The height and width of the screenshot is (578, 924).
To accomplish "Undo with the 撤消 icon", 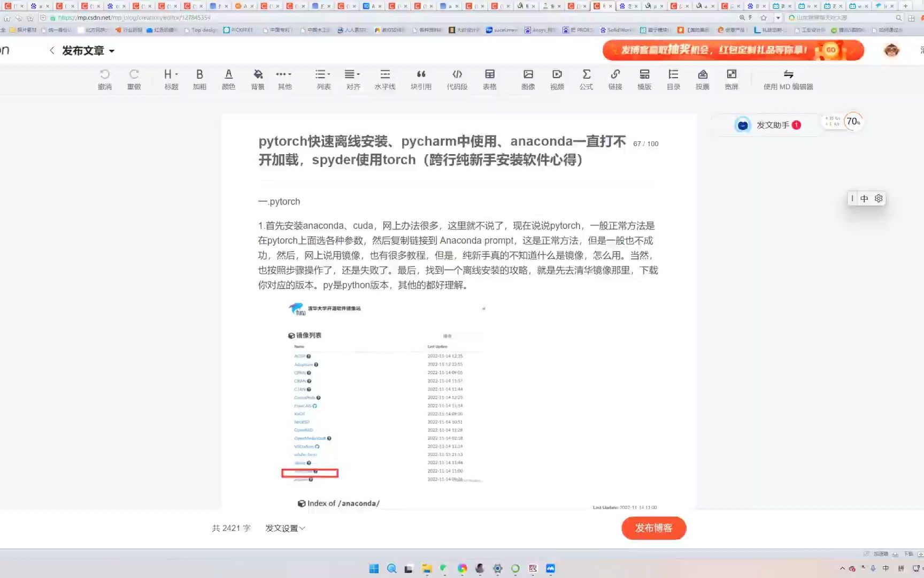I will tap(105, 79).
